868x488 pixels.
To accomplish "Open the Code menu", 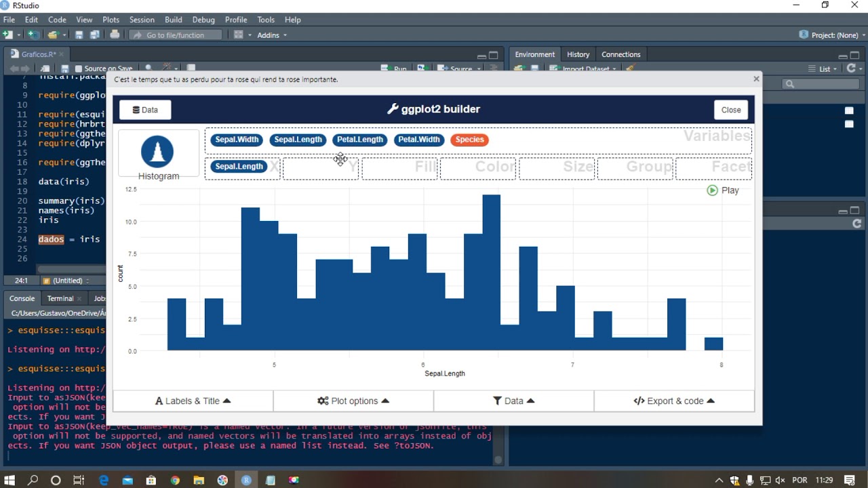I will (57, 20).
